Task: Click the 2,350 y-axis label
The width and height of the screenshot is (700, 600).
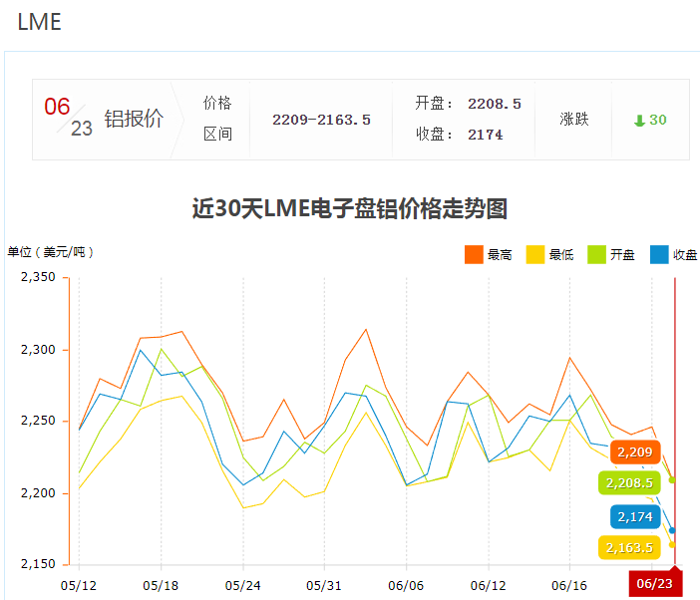Action: [x=38, y=277]
